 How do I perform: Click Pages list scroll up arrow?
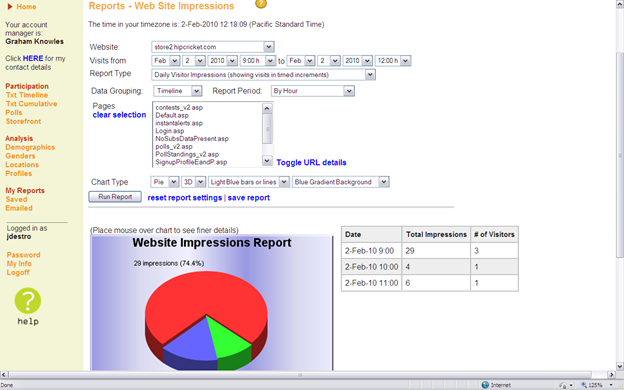pyautogui.click(x=267, y=108)
